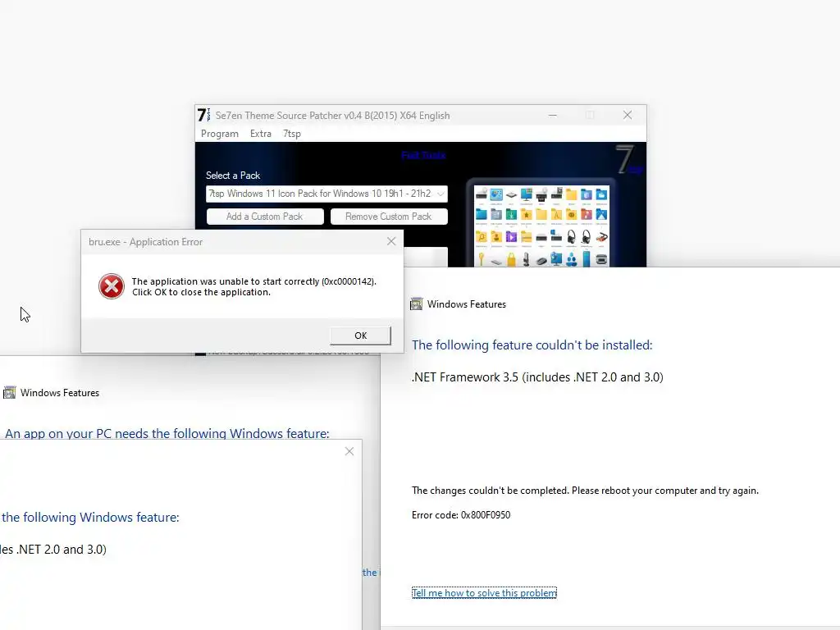Viewport: 840px width, 630px height.
Task: Click '.NET Framework 3.5 (includes .NET 2.0 and 3.0)' text
Action: (x=537, y=377)
